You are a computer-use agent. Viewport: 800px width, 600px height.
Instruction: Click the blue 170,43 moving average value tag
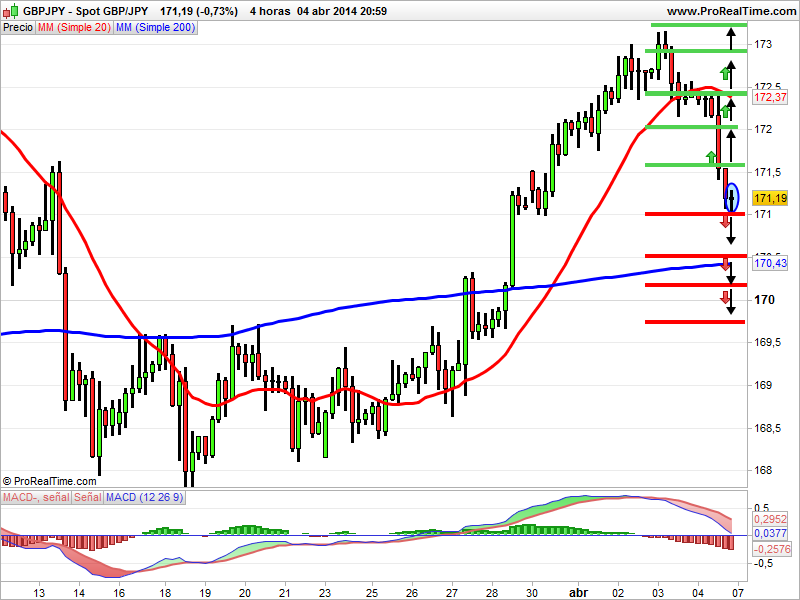pos(770,263)
